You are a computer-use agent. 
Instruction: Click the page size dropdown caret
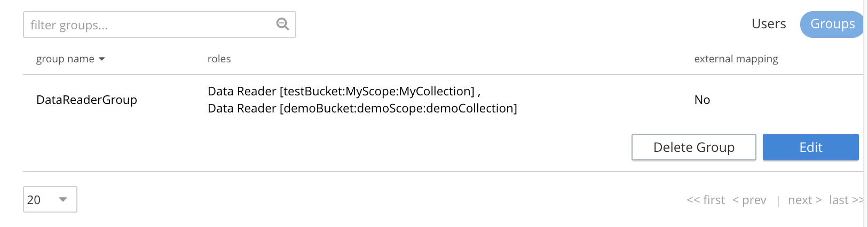(63, 199)
